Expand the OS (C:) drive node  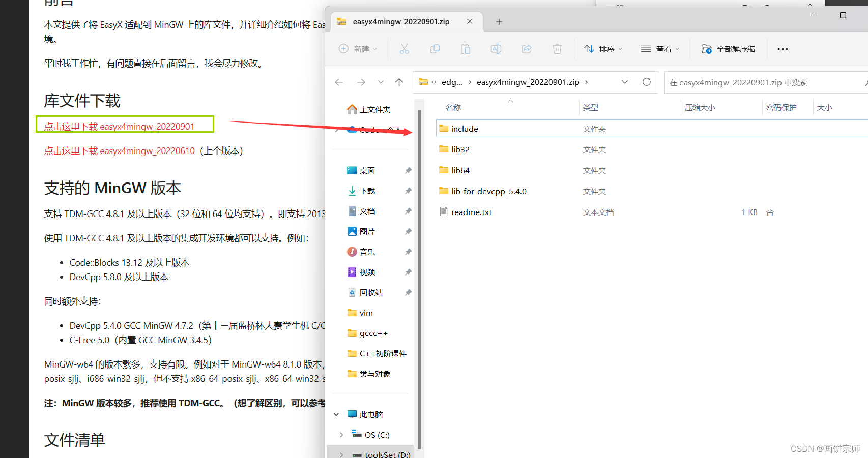(341, 435)
